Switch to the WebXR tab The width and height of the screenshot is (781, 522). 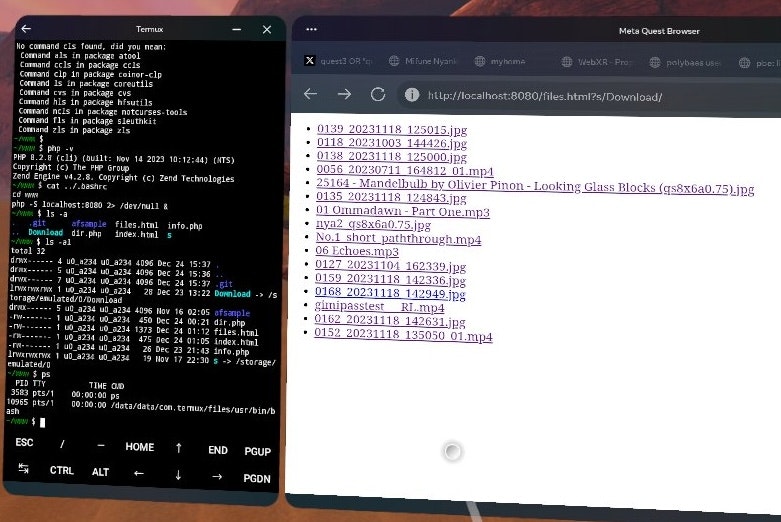pos(596,62)
